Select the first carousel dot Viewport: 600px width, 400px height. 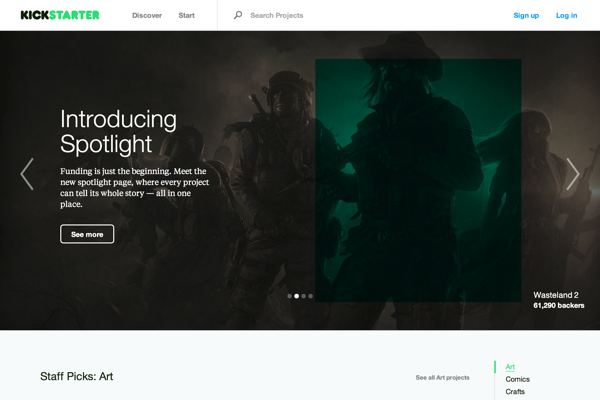click(290, 296)
